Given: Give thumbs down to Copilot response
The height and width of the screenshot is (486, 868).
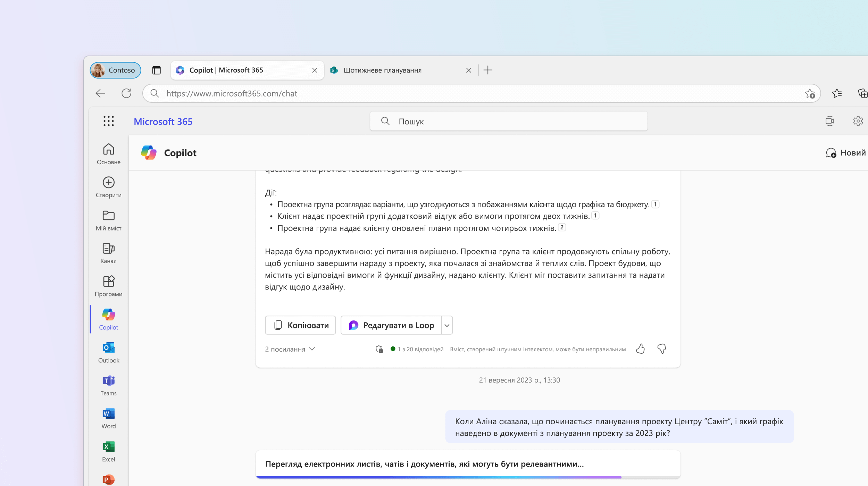Looking at the screenshot, I should [x=662, y=349].
